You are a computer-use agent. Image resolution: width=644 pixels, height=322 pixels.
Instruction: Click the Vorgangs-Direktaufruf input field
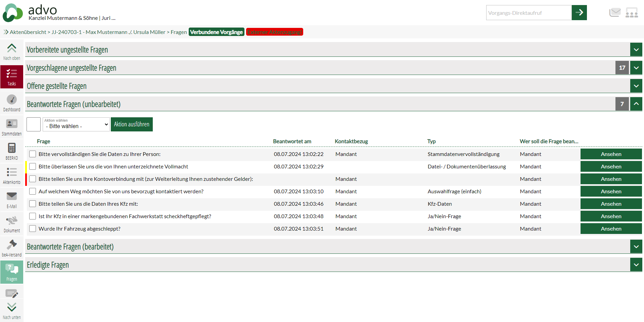[x=528, y=13]
